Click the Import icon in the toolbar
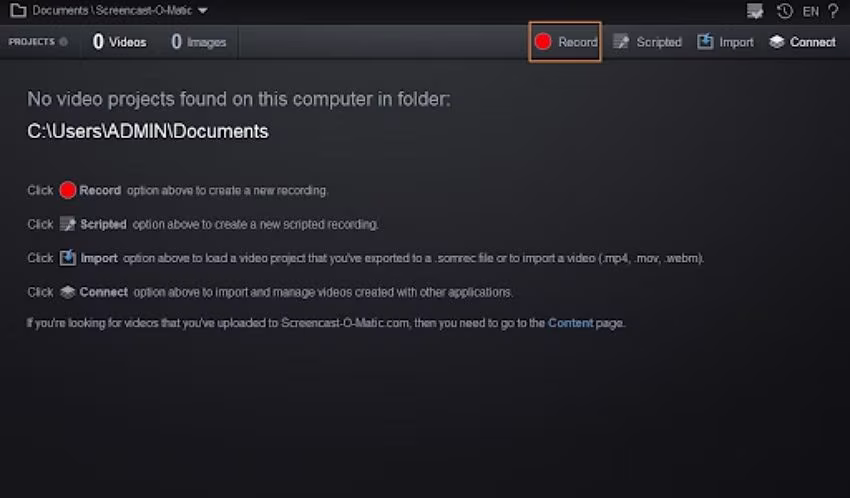This screenshot has width=850, height=498. (705, 42)
